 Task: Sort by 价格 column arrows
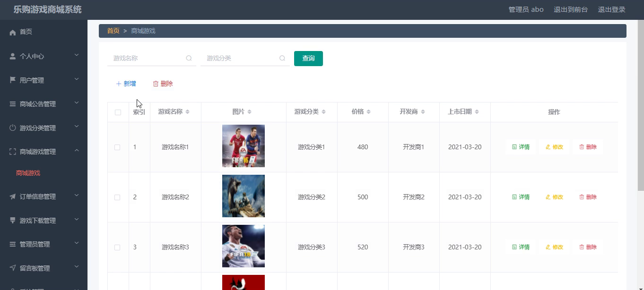[x=368, y=112]
